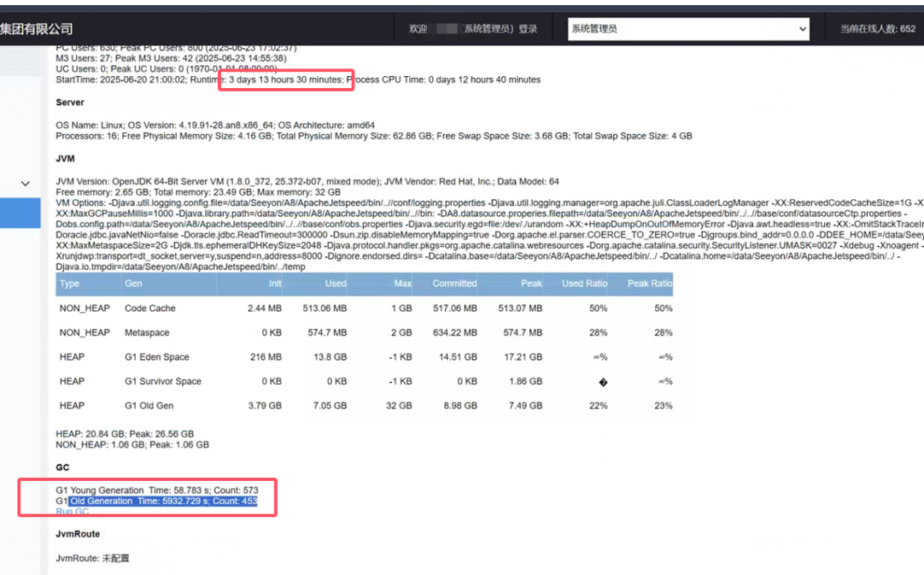Select the G1 Old Gen cell

(x=149, y=406)
